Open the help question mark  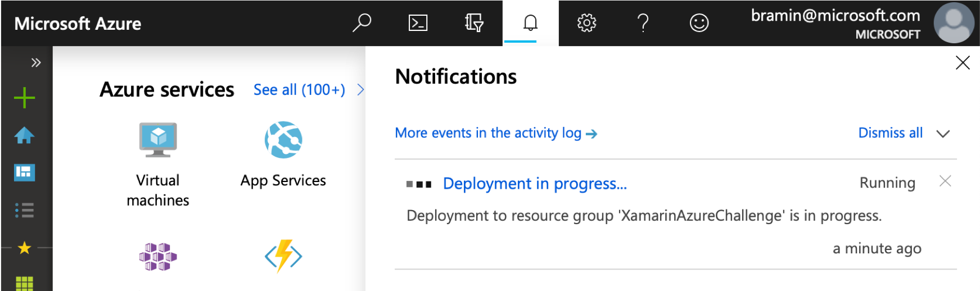coord(643,23)
